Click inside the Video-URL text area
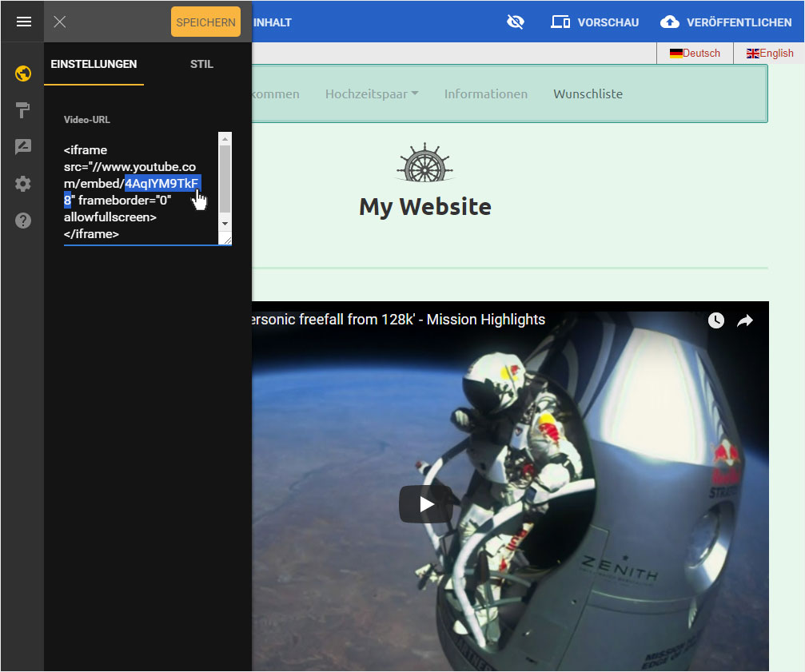This screenshot has height=672, width=805. [x=141, y=189]
